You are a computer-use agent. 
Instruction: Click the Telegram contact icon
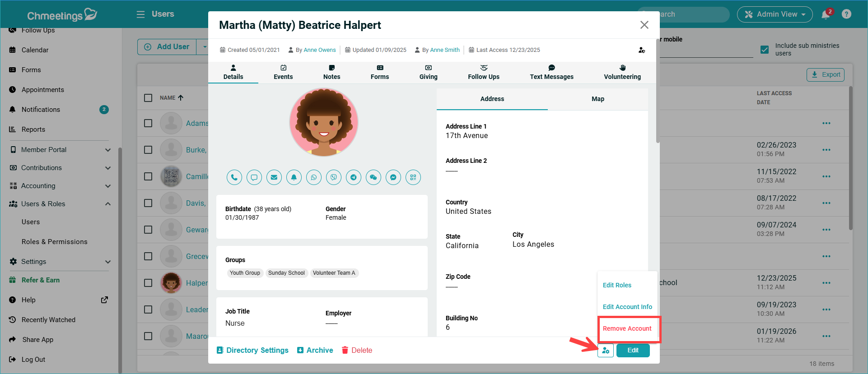coord(353,177)
